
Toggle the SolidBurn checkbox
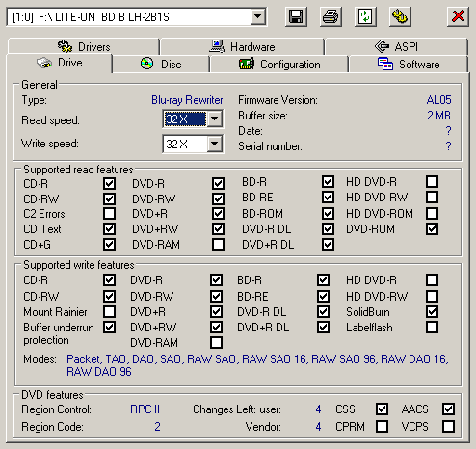pyautogui.click(x=432, y=311)
